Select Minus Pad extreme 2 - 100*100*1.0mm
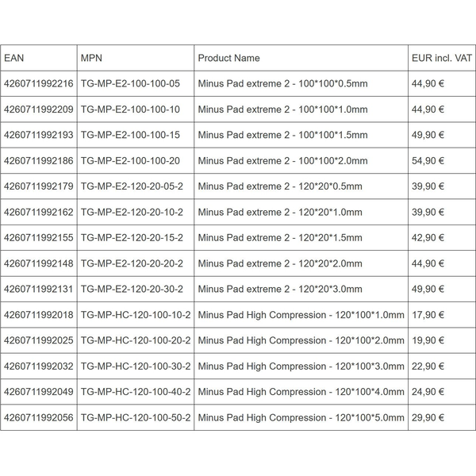Image resolution: width=476 pixels, height=476 pixels. click(282, 109)
